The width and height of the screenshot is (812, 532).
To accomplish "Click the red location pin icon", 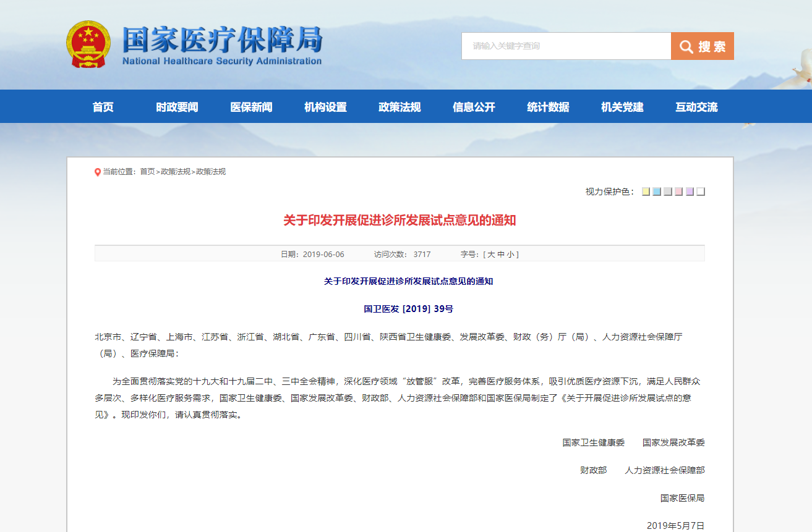I will coord(98,172).
